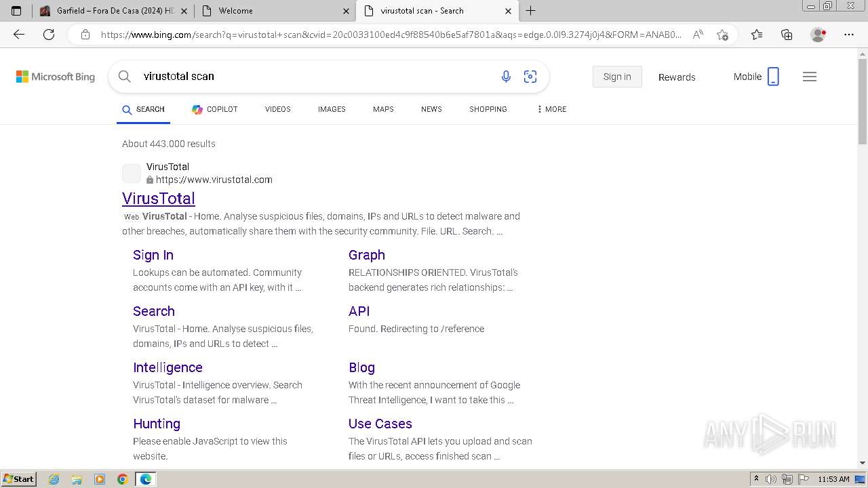The image size is (868, 488).
Task: Open the Sign In sublink
Action: (153, 255)
